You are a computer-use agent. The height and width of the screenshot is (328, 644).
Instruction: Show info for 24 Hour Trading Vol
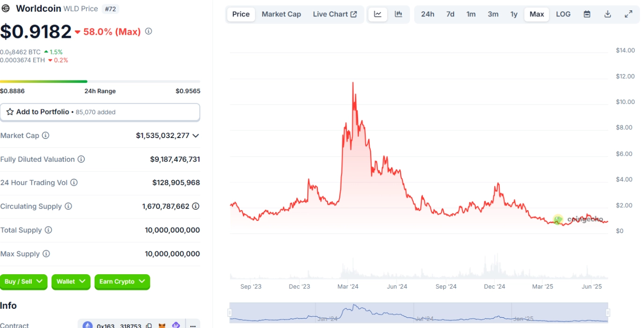(74, 183)
